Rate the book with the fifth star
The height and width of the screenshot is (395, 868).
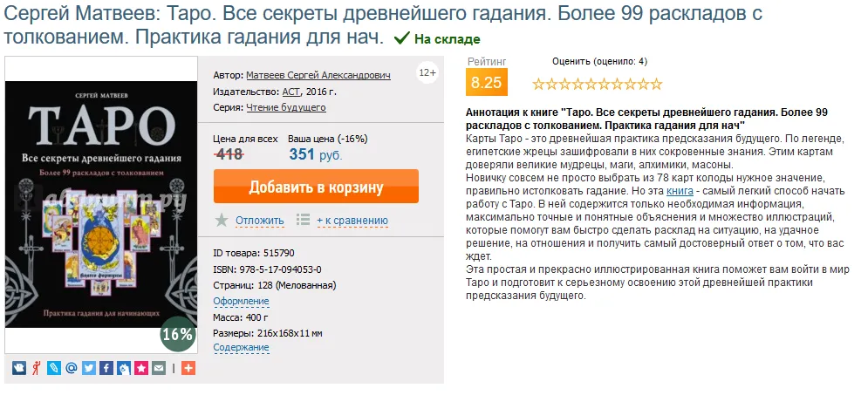591,85
